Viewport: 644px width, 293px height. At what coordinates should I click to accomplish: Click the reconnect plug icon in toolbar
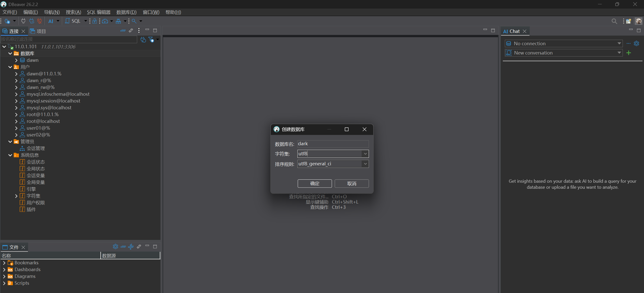click(x=31, y=21)
